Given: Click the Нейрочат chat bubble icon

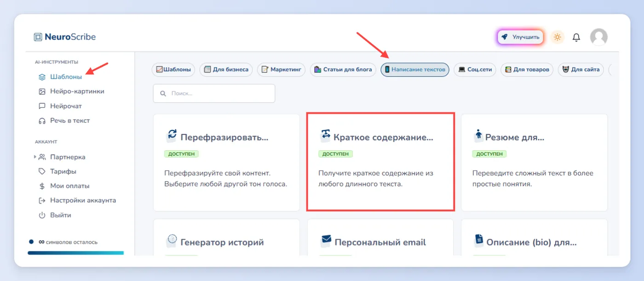Looking at the screenshot, I should 42,106.
